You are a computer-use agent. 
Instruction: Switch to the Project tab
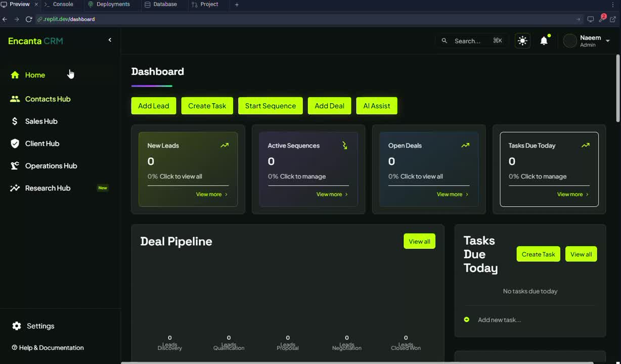click(x=205, y=4)
